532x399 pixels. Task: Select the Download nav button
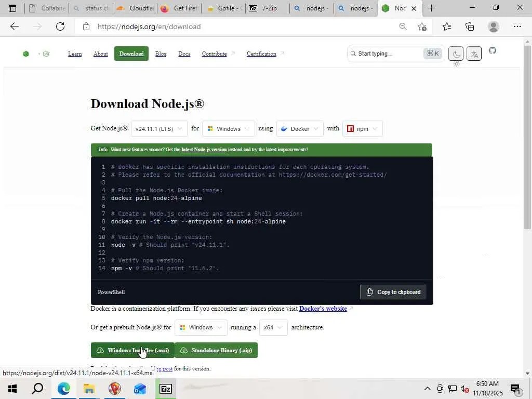[x=131, y=54]
